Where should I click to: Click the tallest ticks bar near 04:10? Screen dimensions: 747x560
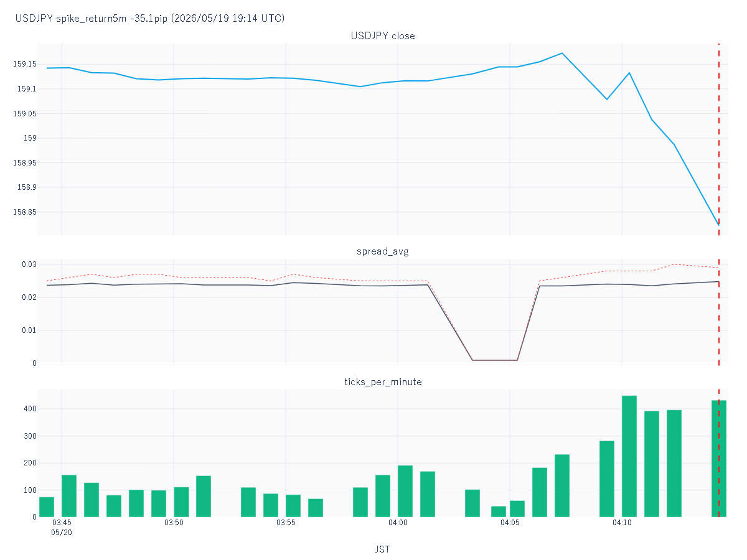point(629,456)
